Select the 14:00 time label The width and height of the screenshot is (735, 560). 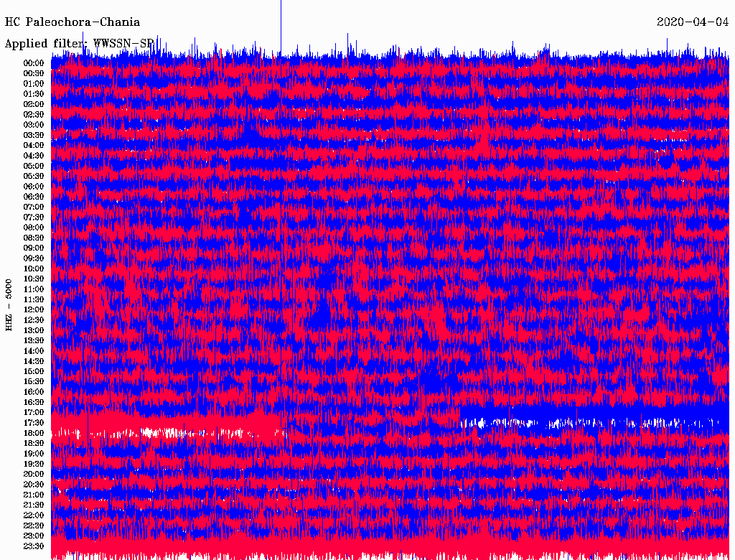pyautogui.click(x=34, y=351)
